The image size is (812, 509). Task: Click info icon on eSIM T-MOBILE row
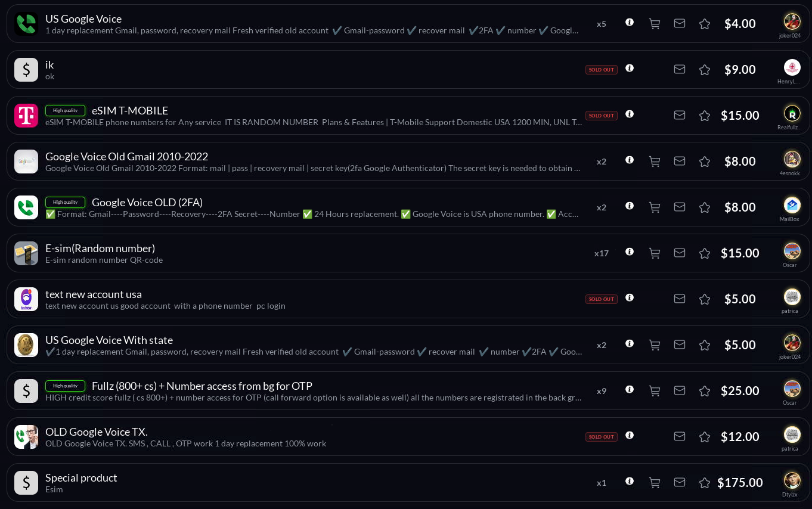(x=630, y=114)
